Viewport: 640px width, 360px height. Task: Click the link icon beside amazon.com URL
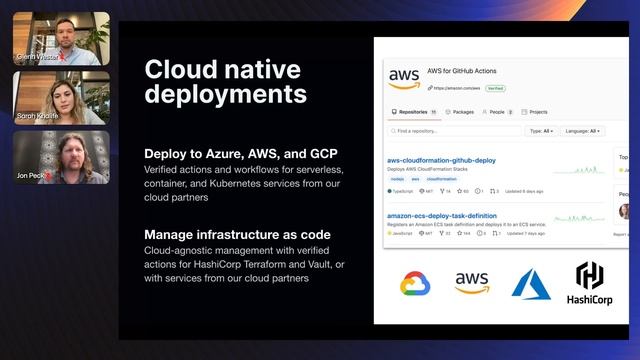[x=430, y=88]
